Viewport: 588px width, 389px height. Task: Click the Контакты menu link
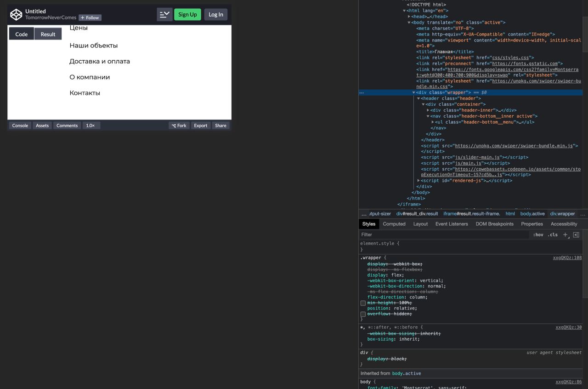tap(85, 93)
